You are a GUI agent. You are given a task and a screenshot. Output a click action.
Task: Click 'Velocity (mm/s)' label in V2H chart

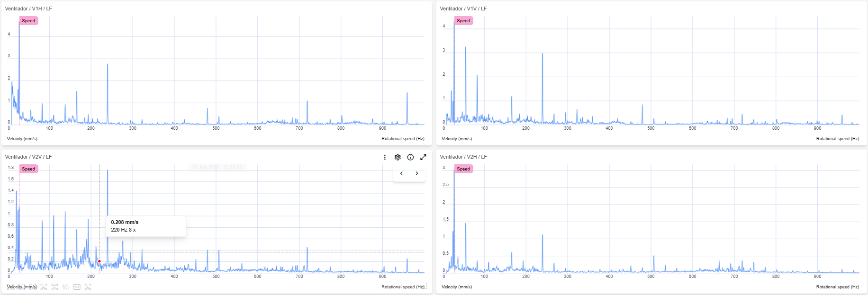point(457,287)
